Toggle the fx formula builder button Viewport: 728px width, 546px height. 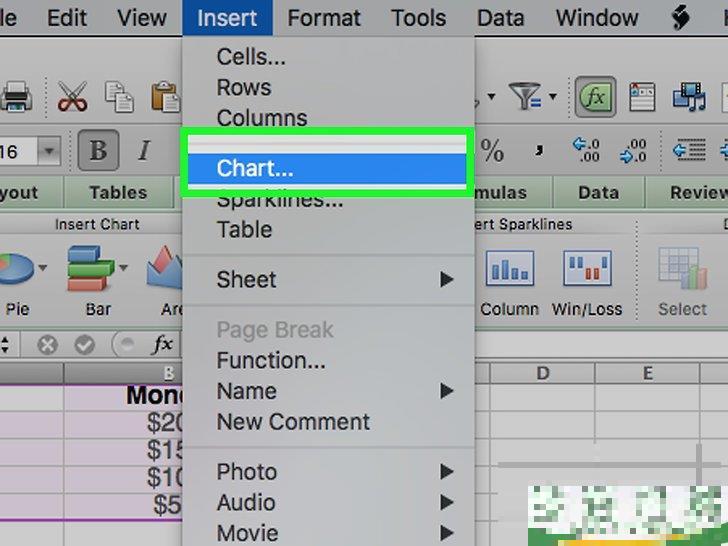coord(596,97)
